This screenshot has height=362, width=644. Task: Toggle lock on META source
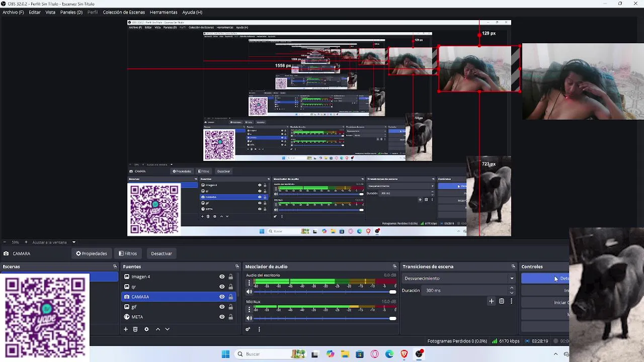[231, 317]
